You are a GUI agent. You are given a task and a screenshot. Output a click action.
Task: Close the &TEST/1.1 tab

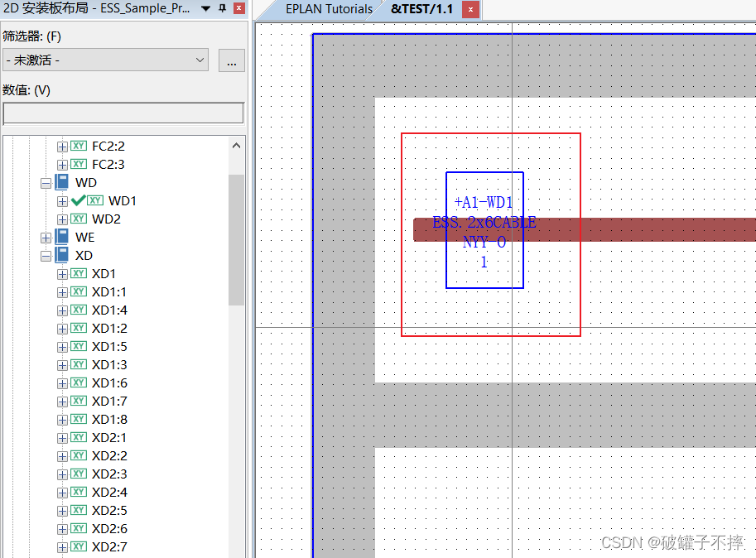(x=470, y=10)
